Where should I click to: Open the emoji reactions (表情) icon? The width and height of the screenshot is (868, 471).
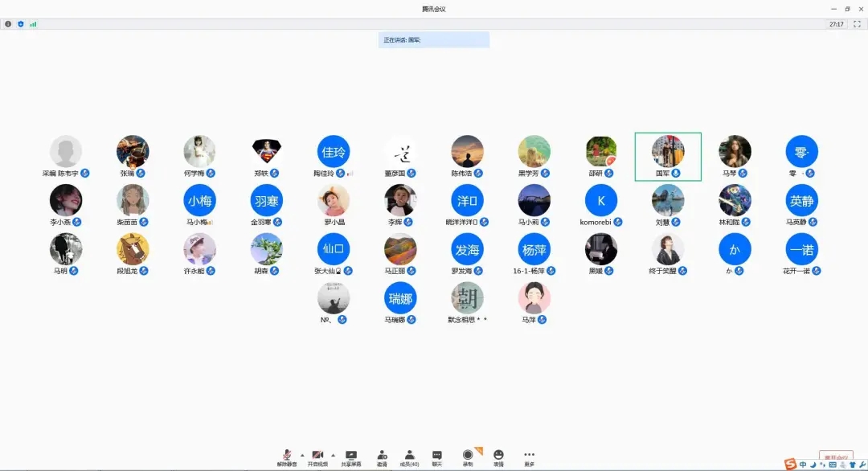(x=498, y=456)
